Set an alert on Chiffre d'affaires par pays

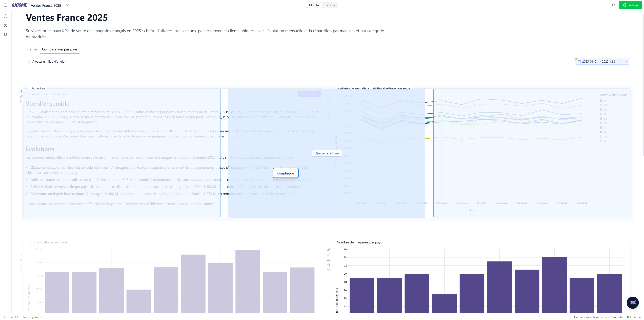(21, 260)
